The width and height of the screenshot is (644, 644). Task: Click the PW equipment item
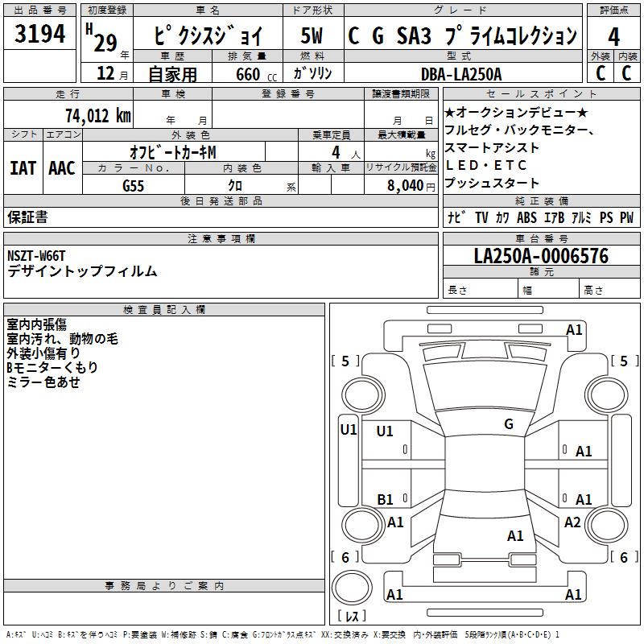point(627,217)
